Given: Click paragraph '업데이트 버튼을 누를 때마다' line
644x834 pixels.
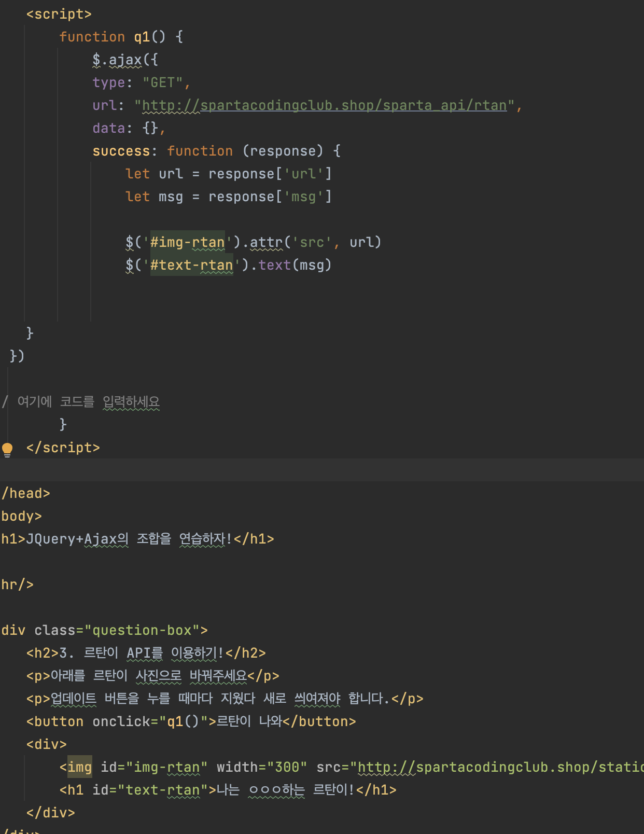Looking at the screenshot, I should tap(225, 699).
